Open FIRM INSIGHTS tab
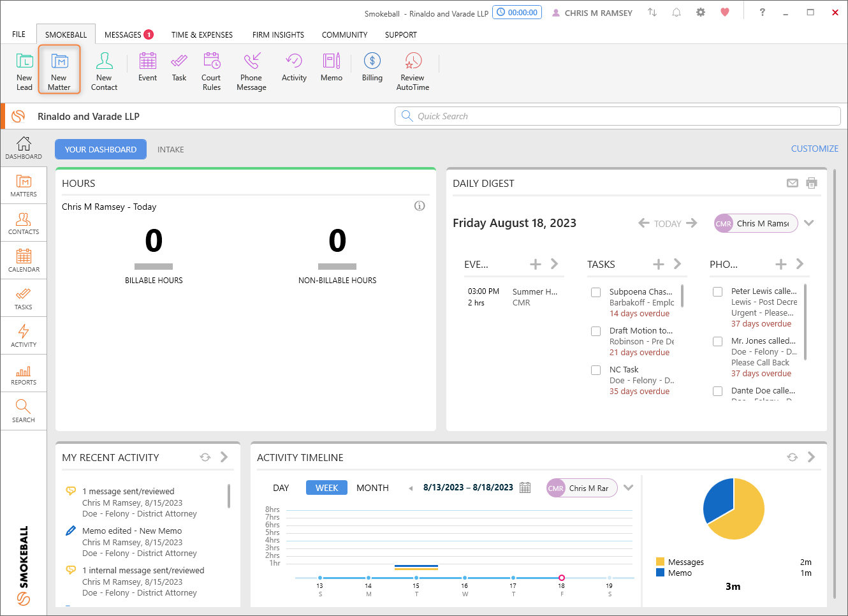 click(278, 34)
